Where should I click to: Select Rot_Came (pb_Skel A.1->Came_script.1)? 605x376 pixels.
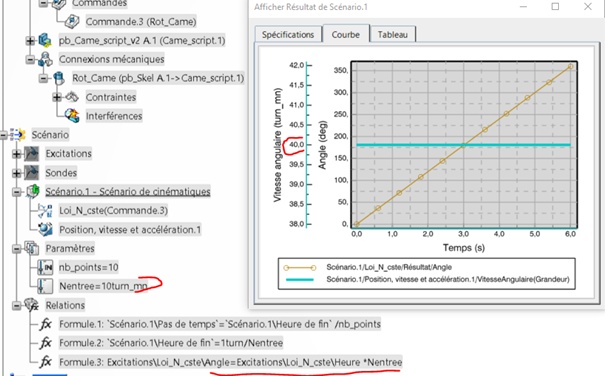click(158, 78)
